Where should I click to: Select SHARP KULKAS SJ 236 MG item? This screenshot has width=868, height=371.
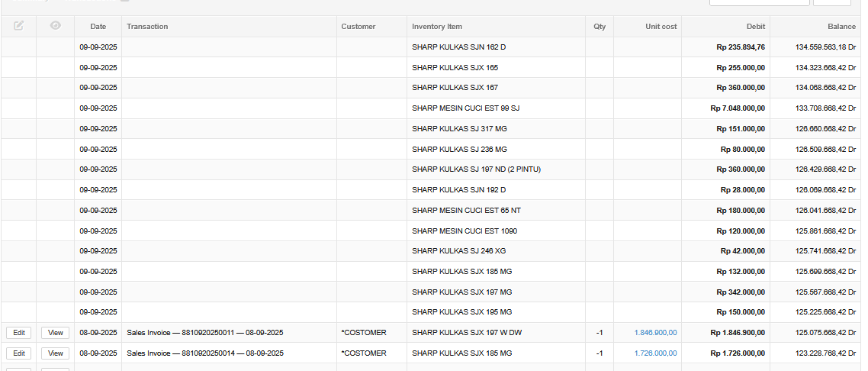pyautogui.click(x=459, y=149)
